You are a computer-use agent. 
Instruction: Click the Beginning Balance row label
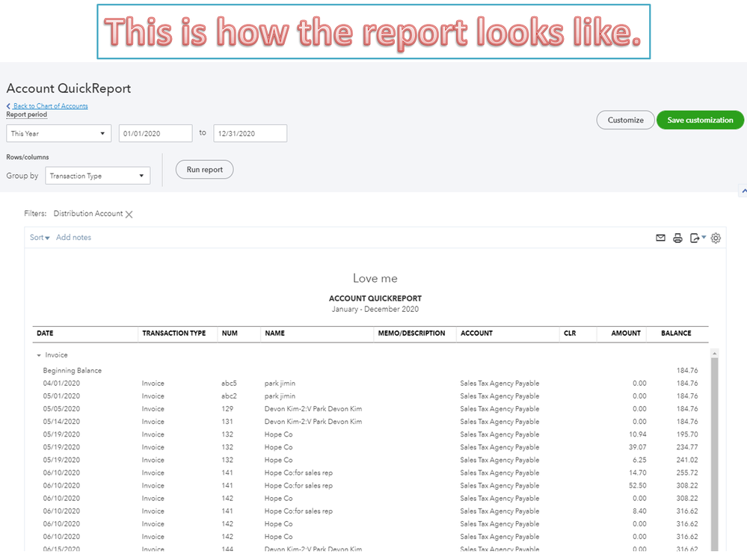pyautogui.click(x=73, y=371)
